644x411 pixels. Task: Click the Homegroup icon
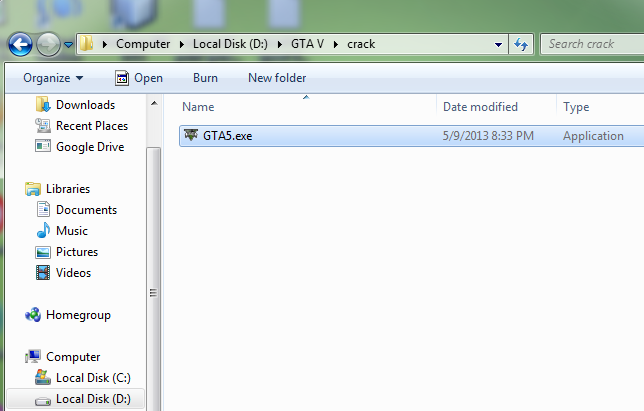(33, 315)
